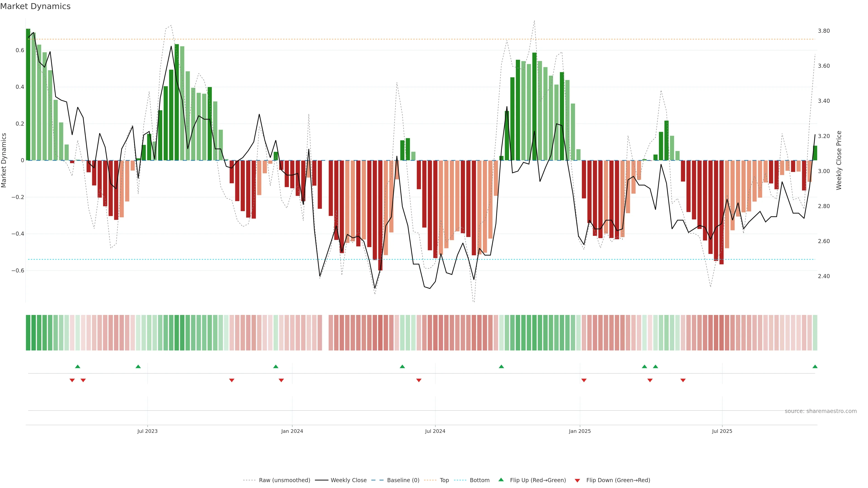Click the green Flip Up legend triangle
Viewport: 868px width, 488px height.
[x=501, y=480]
